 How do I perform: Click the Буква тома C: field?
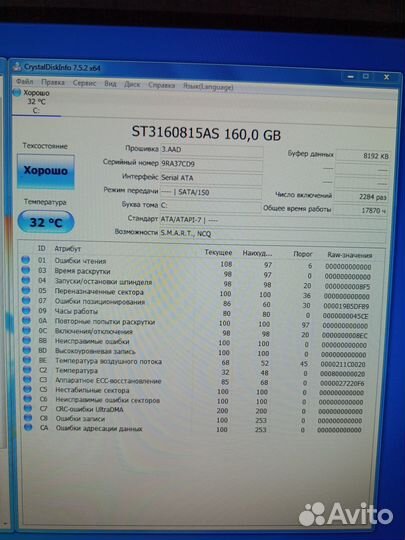210,206
